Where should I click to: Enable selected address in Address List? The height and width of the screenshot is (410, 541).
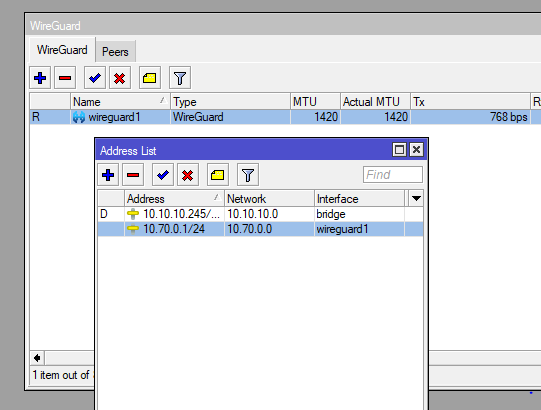click(x=163, y=175)
